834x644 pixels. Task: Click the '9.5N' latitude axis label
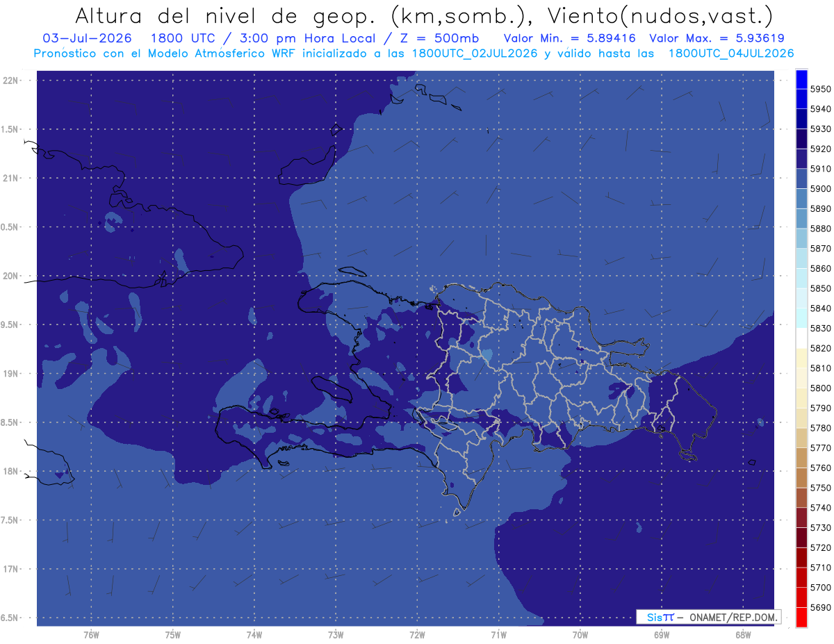10,325
